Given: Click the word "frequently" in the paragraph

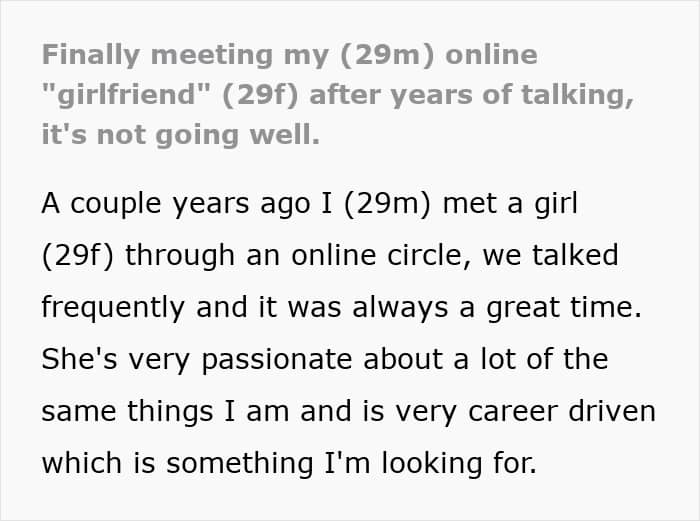Looking at the screenshot, I should 113,308.
